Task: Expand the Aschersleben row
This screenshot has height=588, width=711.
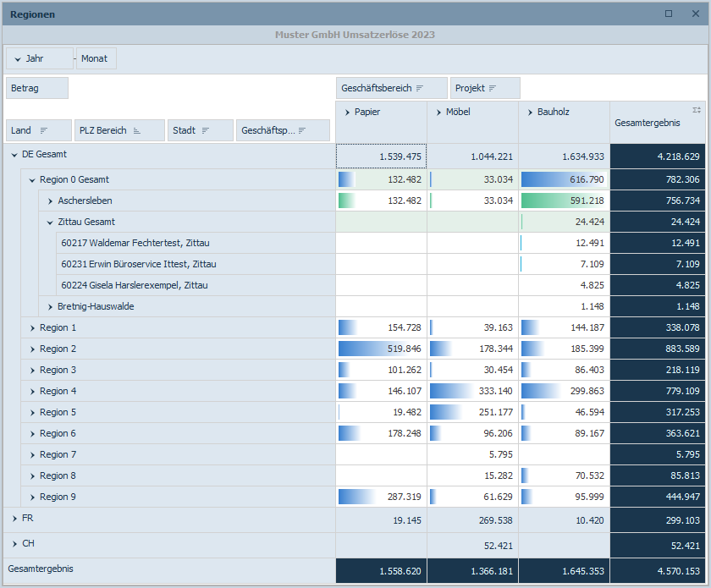Action: (51, 201)
